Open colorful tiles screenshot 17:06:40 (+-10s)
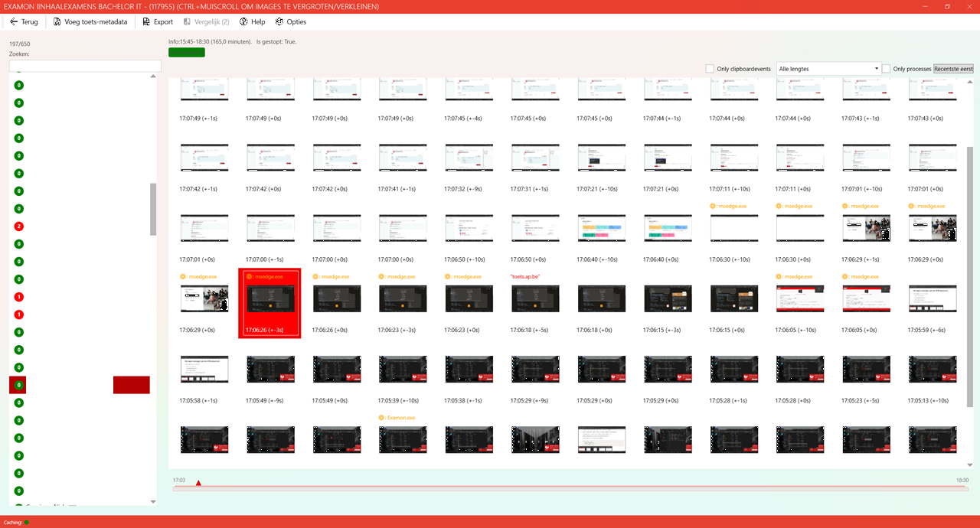Screen dimensions: 980x528 [601, 228]
